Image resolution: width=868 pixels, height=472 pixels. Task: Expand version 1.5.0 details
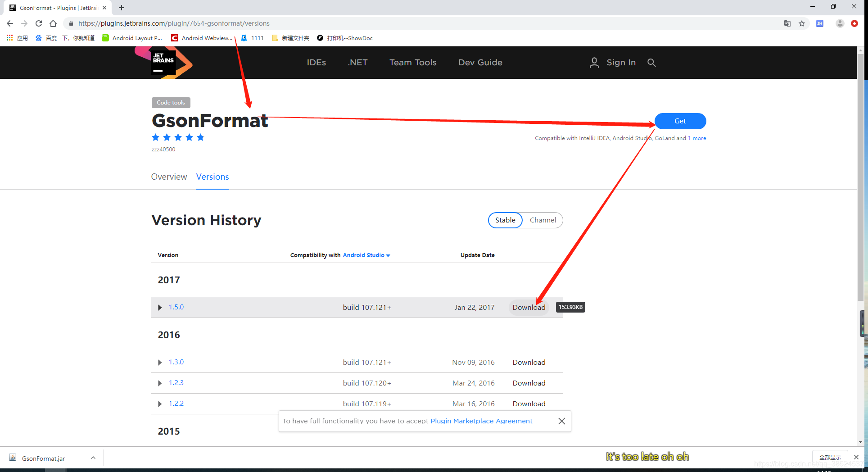pyautogui.click(x=160, y=308)
